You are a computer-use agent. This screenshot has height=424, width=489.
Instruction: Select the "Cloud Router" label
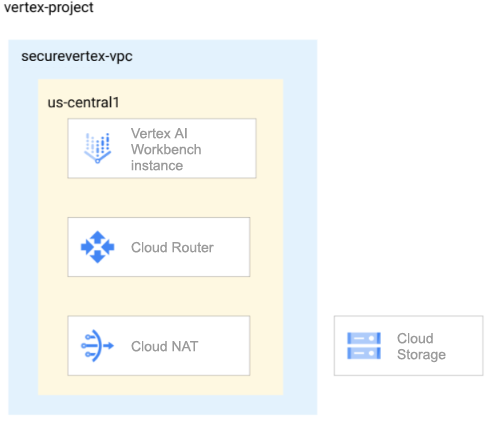click(172, 247)
